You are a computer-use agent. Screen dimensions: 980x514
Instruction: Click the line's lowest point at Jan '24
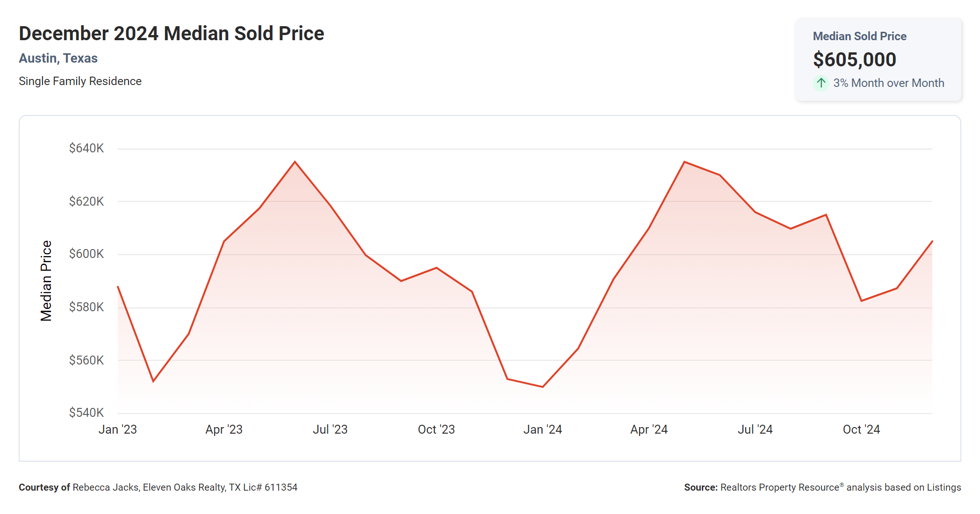pyautogui.click(x=542, y=387)
